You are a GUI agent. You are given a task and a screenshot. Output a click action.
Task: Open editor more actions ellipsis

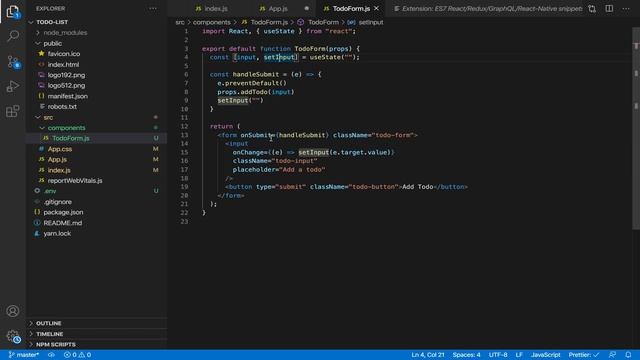pos(626,9)
